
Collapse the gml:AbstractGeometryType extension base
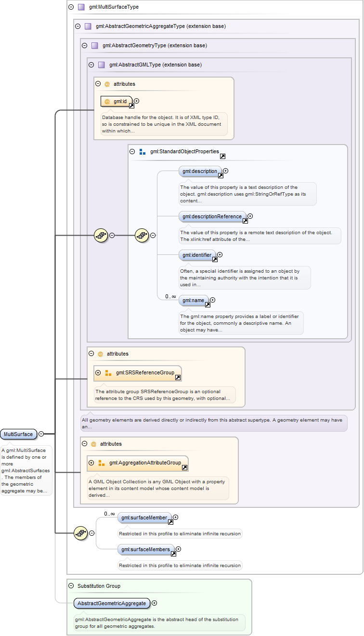tap(85, 45)
